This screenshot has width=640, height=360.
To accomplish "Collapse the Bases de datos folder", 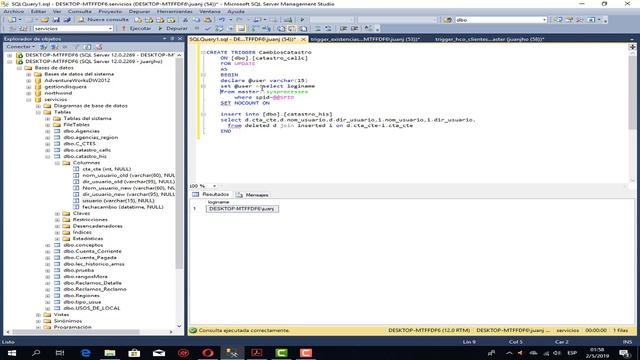I will (x=19, y=68).
